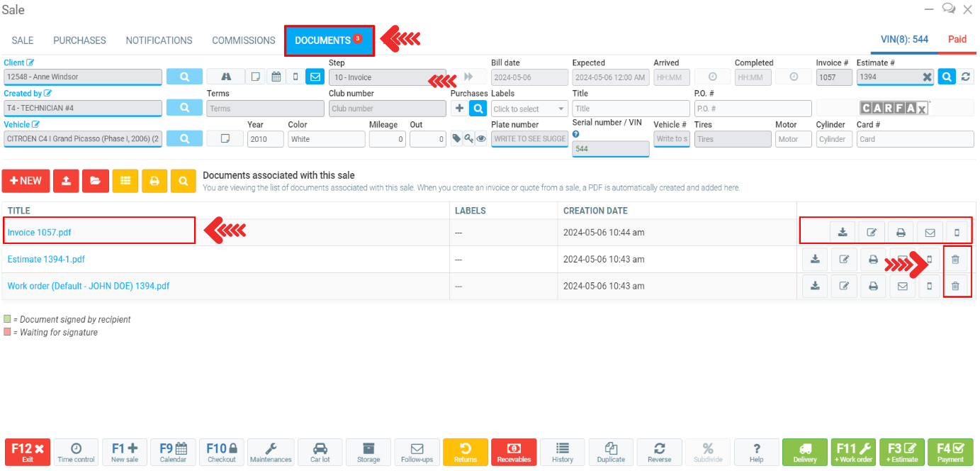Edit the Estimate 1394-1.pdf document
The width and height of the screenshot is (980, 471).
(844, 260)
